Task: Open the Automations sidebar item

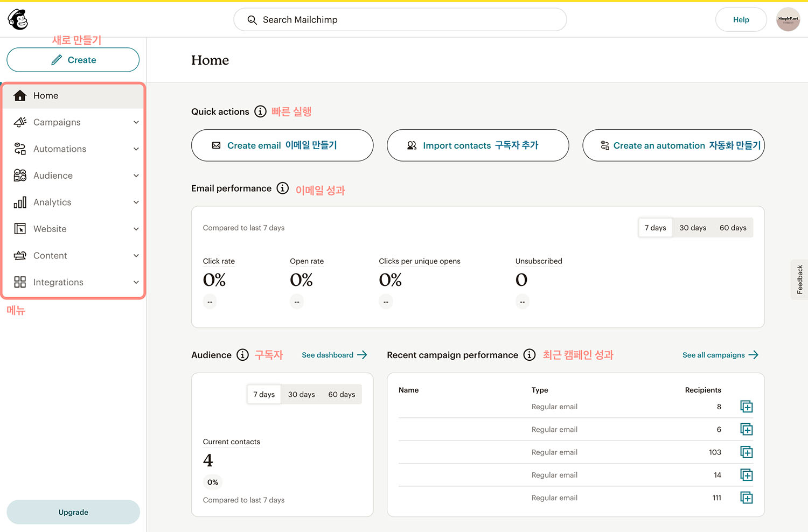Action: (x=73, y=149)
